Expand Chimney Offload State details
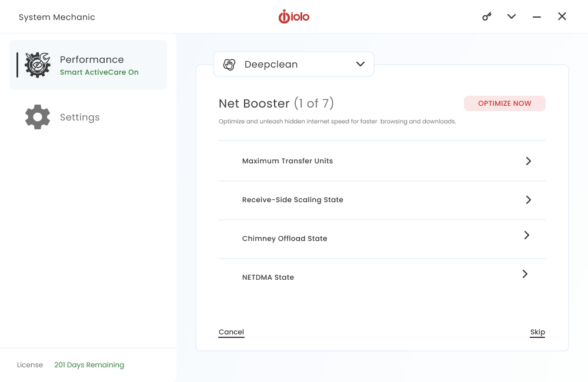The image size is (588, 382). [527, 235]
